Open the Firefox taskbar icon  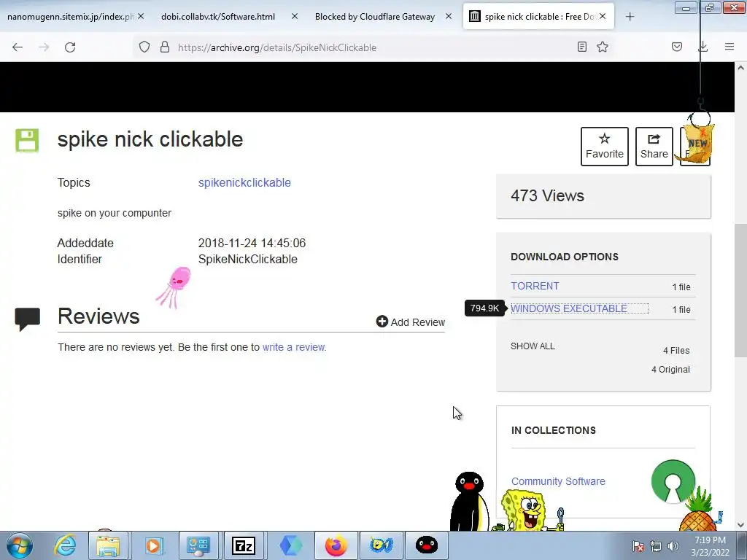coord(336,545)
